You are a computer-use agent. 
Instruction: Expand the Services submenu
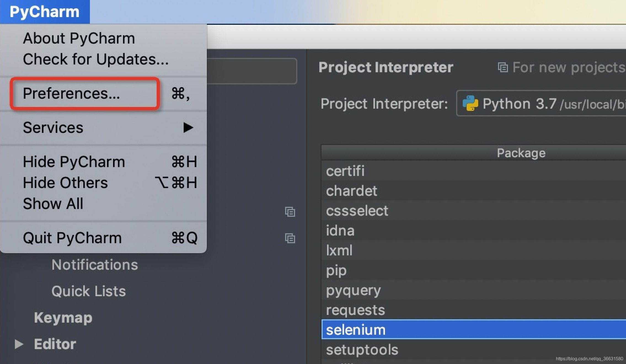(53, 127)
